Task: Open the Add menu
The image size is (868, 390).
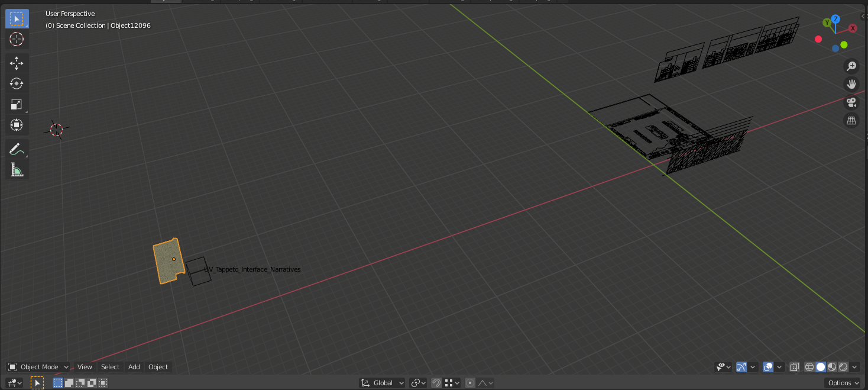Action: pyautogui.click(x=134, y=367)
